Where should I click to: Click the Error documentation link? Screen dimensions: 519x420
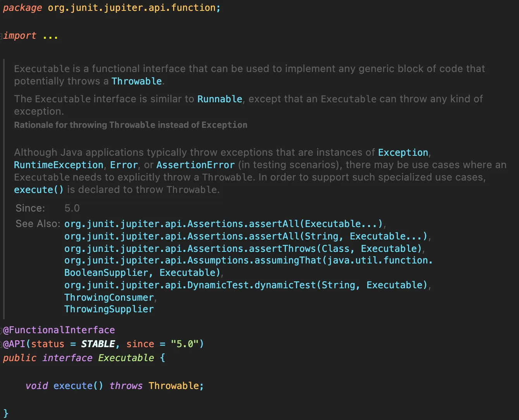[x=124, y=165]
